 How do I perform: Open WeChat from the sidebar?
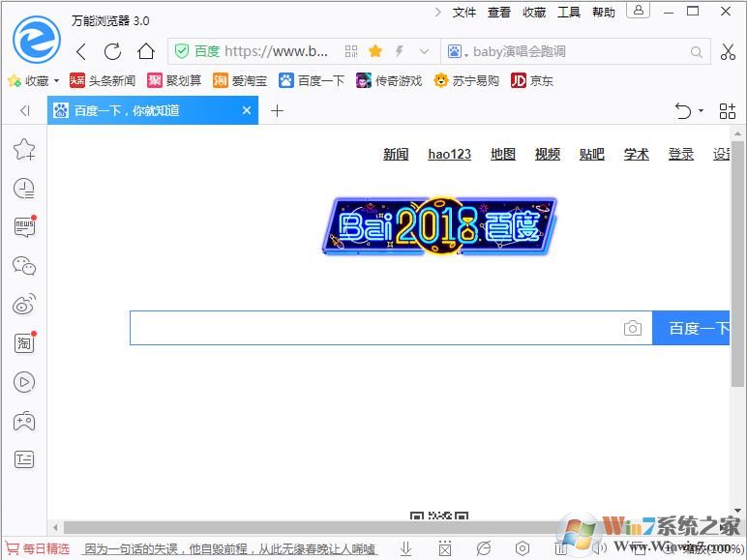pos(24,266)
